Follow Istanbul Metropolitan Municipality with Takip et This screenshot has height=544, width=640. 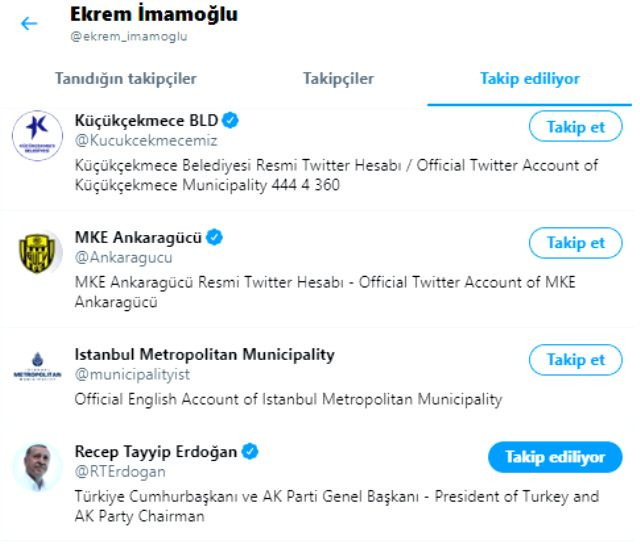tap(576, 360)
